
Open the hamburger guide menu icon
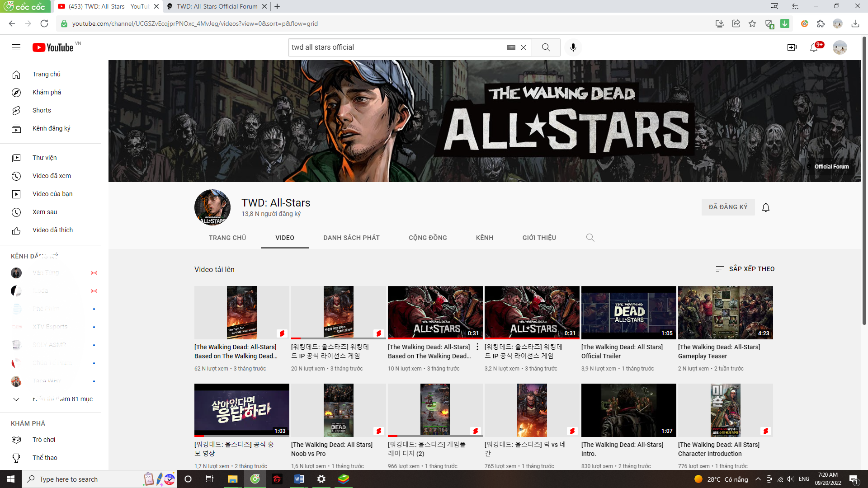pos(16,47)
